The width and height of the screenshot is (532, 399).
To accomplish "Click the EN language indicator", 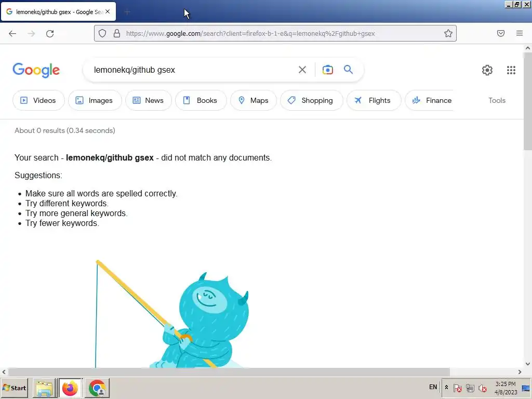I will pos(433,387).
